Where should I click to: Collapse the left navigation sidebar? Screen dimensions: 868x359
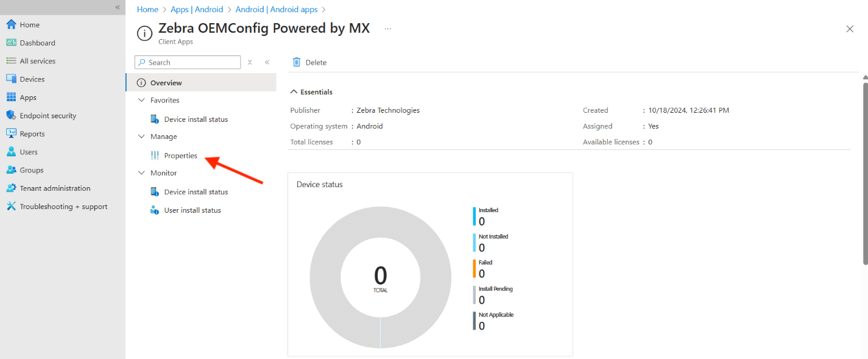(x=118, y=7)
